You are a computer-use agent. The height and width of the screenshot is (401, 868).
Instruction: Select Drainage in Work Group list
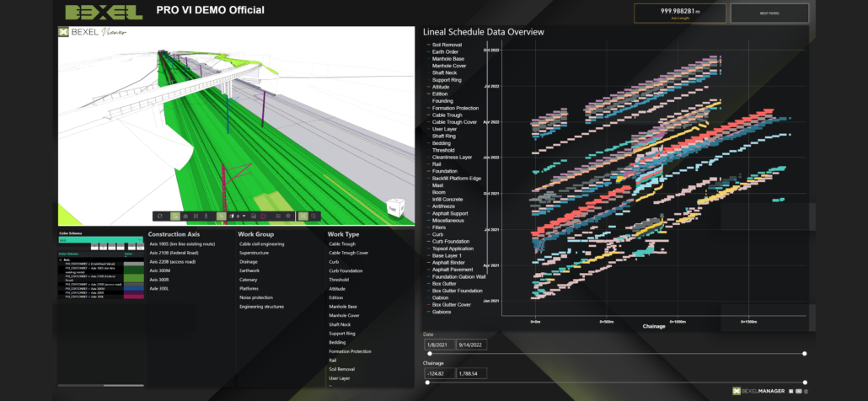tap(250, 261)
